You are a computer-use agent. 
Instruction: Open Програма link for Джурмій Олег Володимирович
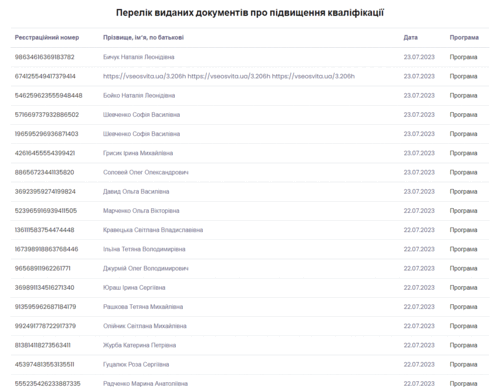pos(463,269)
